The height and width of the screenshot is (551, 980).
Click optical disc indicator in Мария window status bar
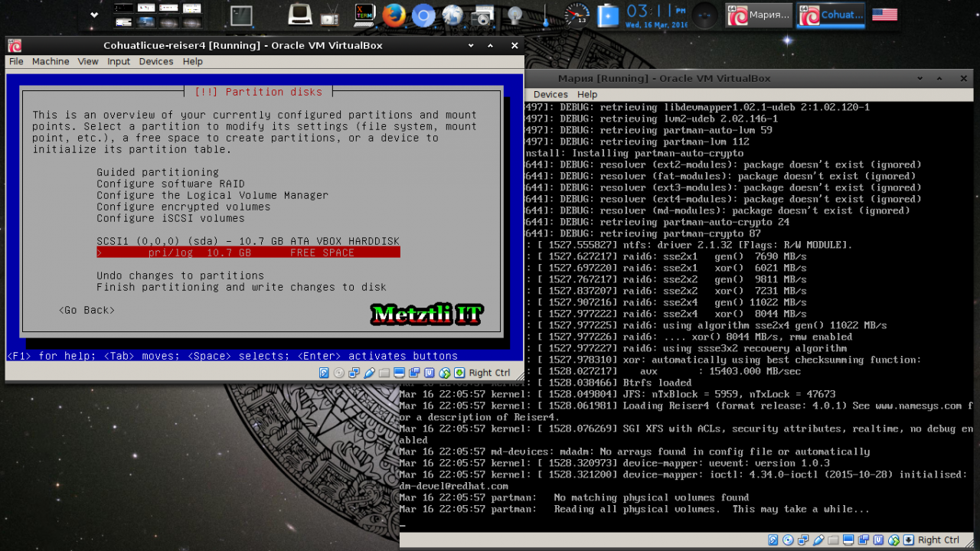point(789,540)
